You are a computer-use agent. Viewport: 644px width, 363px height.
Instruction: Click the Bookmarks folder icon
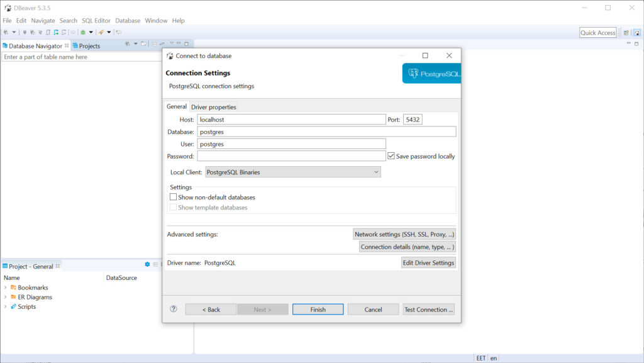pyautogui.click(x=13, y=288)
